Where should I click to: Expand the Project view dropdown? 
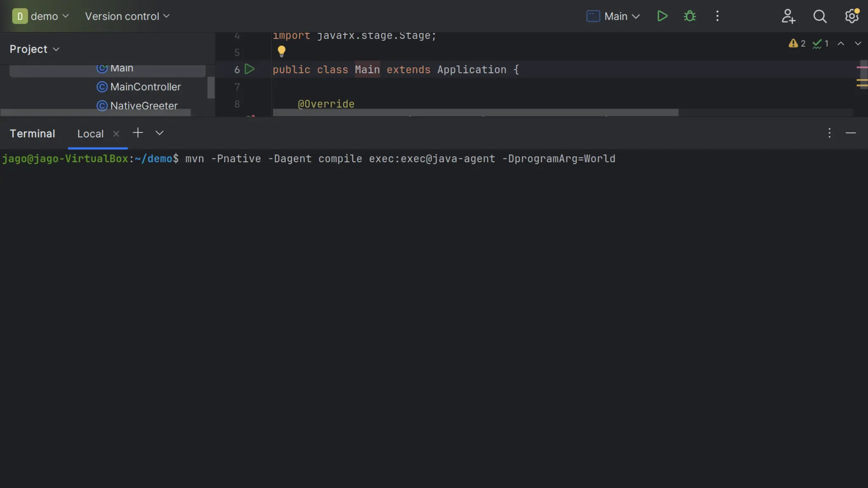pos(34,49)
